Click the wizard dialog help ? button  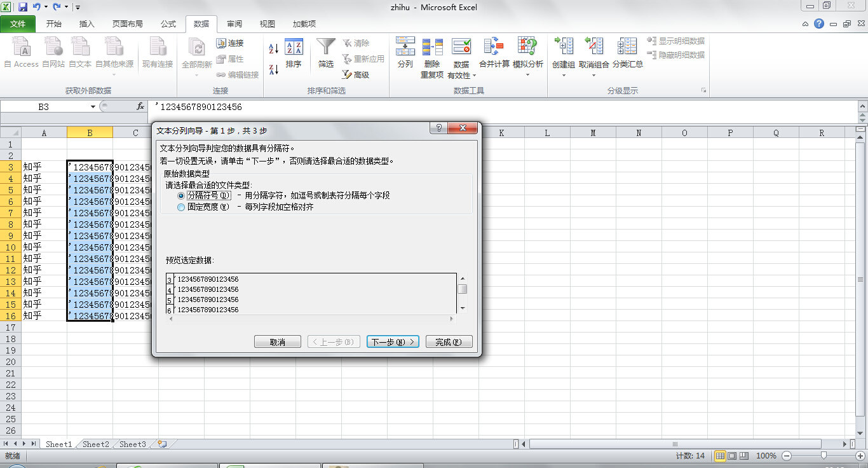click(x=438, y=128)
